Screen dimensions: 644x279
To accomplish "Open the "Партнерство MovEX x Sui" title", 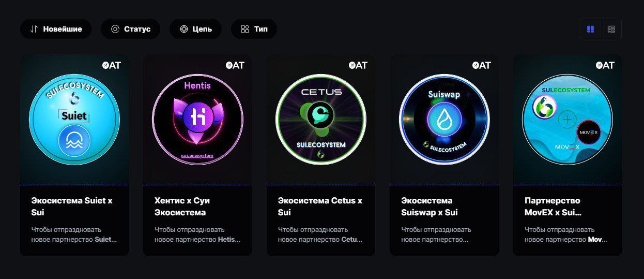I will pos(553,206).
